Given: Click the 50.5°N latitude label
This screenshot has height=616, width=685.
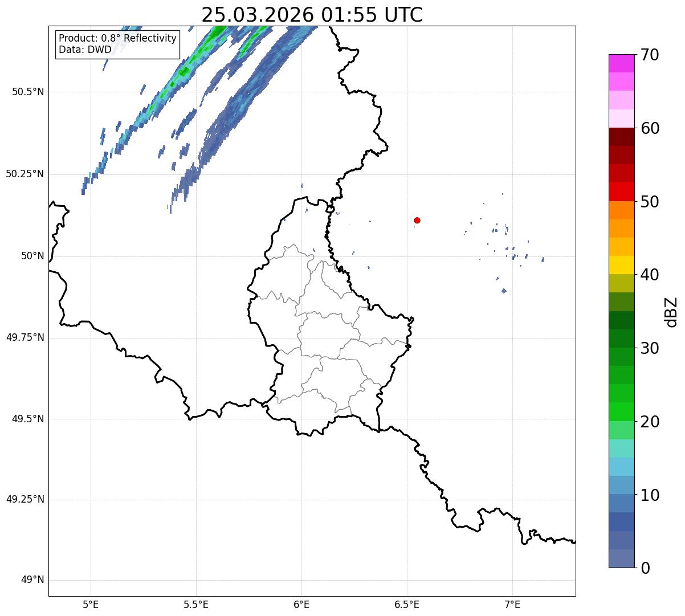Looking at the screenshot, I should (28, 92).
